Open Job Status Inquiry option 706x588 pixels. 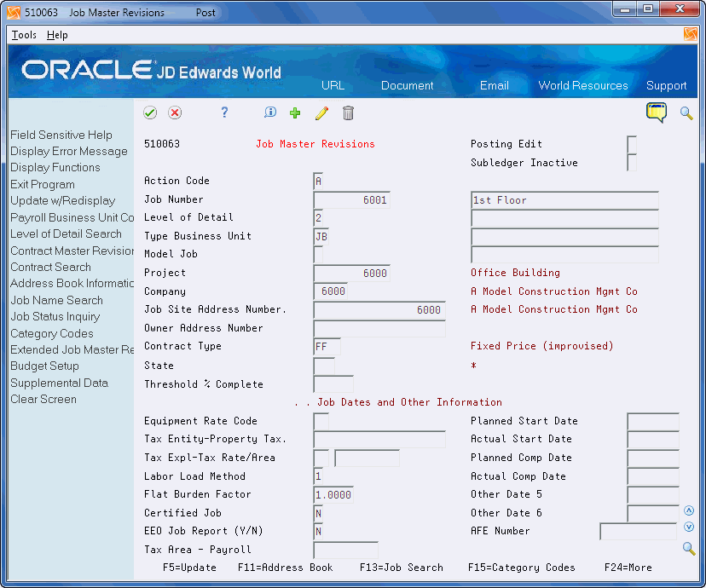(x=55, y=317)
